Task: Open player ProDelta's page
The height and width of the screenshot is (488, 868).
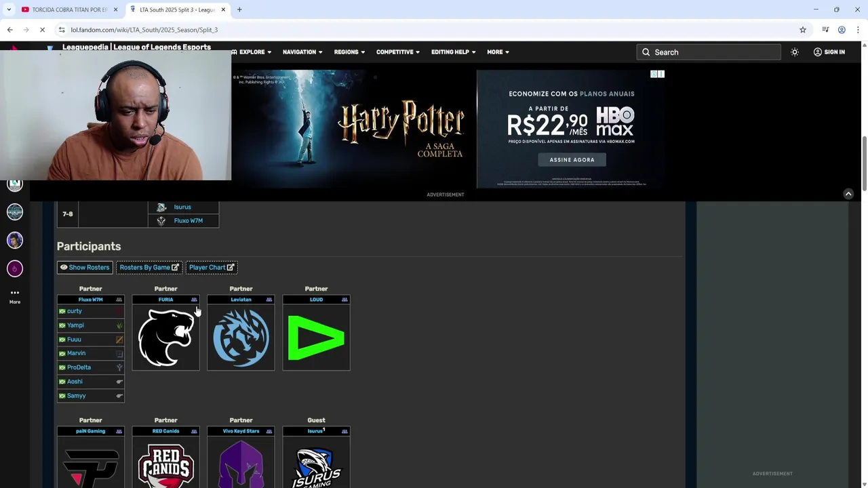Action: (x=79, y=367)
